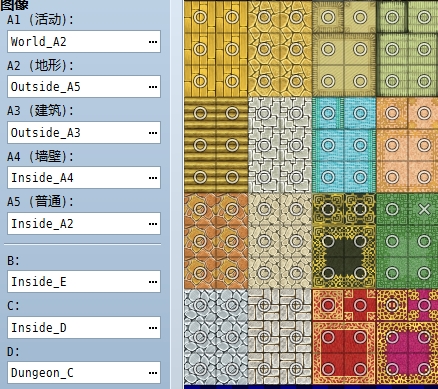The height and width of the screenshot is (389, 438).
Task: Browse graphic for C Inside_D field
Action: pos(153,328)
